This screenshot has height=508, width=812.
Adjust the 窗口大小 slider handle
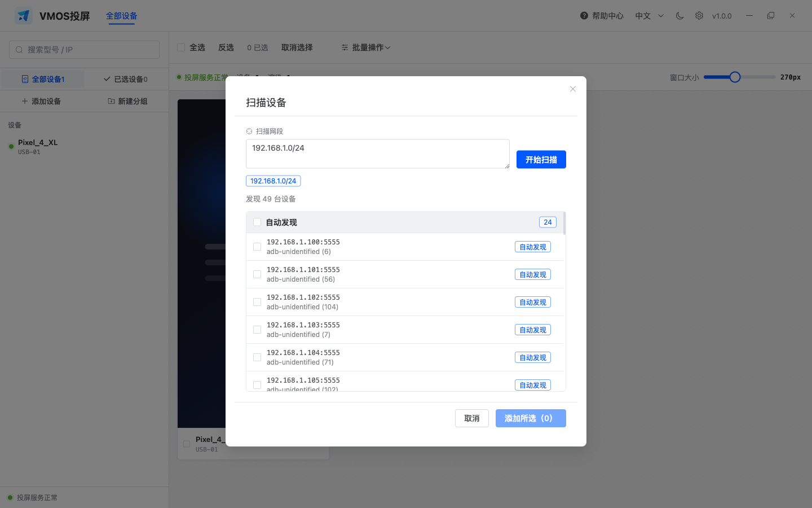[x=735, y=77]
